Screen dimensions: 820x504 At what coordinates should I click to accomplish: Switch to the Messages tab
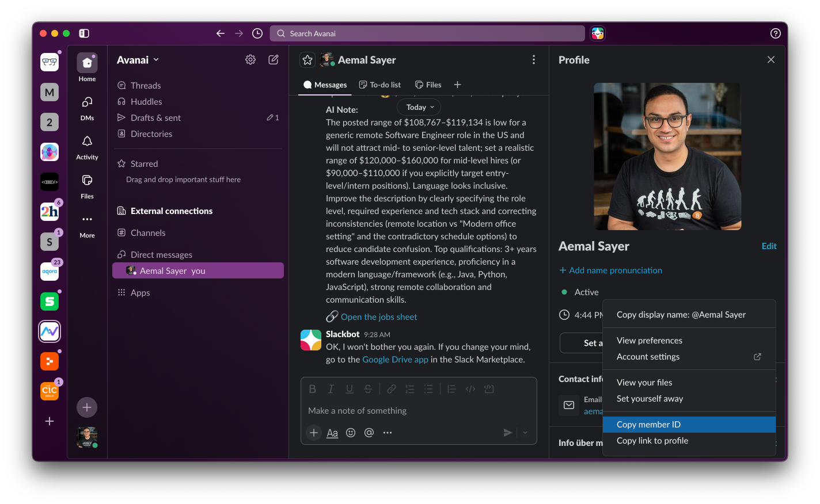[x=325, y=85]
